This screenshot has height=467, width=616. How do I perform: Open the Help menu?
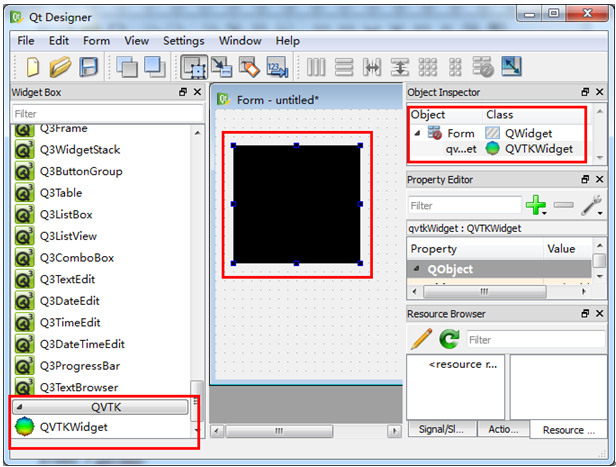coord(288,41)
